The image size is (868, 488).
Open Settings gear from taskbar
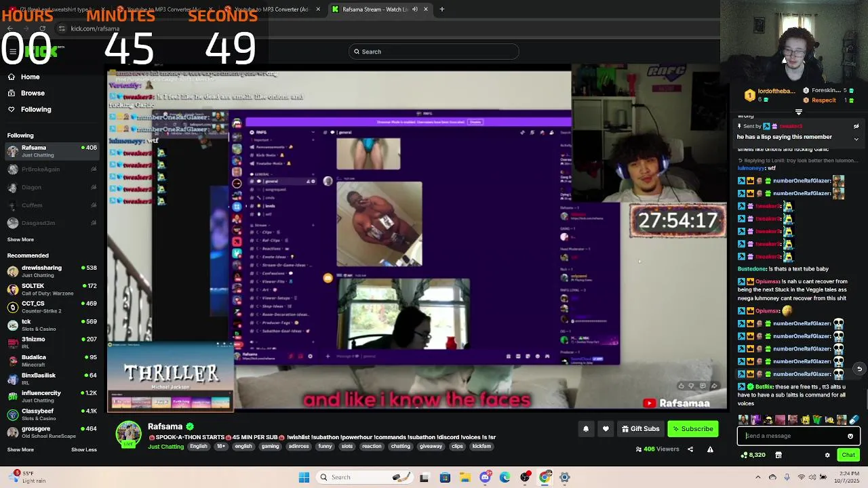564,477
